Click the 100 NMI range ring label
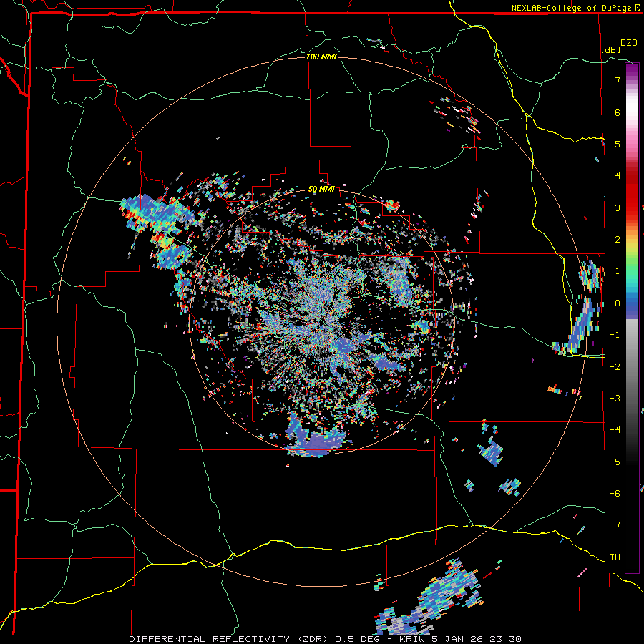644x644 pixels. (x=321, y=57)
